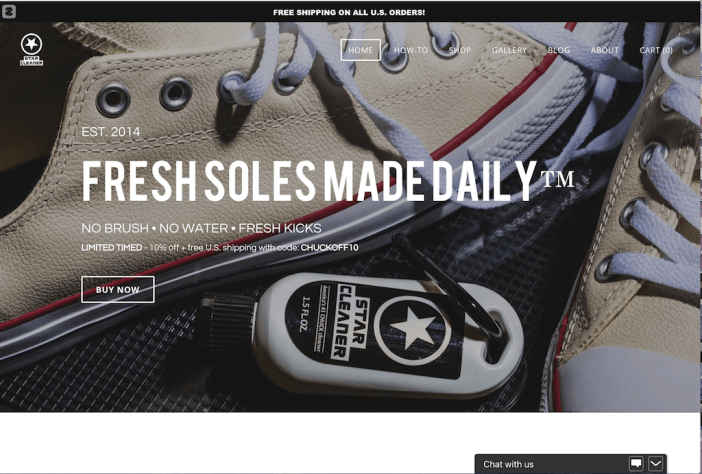The height and width of the screenshot is (474, 702).
Task: Open the ABOUT page
Action: (x=604, y=50)
